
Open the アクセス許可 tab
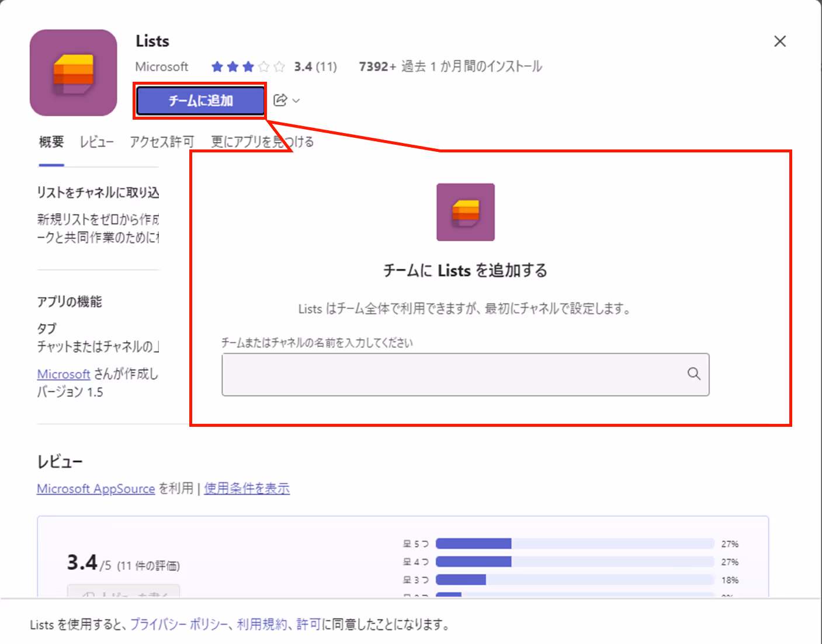pyautogui.click(x=162, y=142)
